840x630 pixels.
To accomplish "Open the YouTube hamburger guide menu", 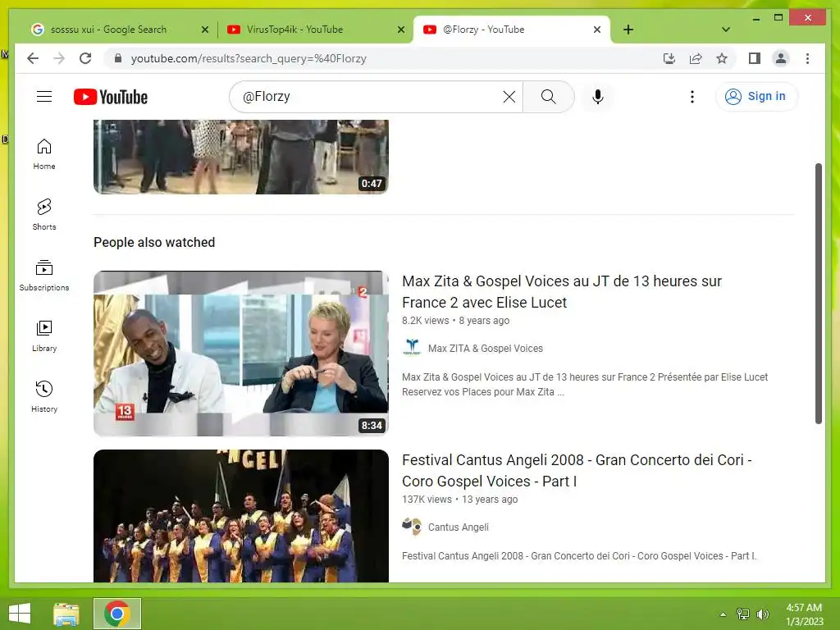I will 44,97.
